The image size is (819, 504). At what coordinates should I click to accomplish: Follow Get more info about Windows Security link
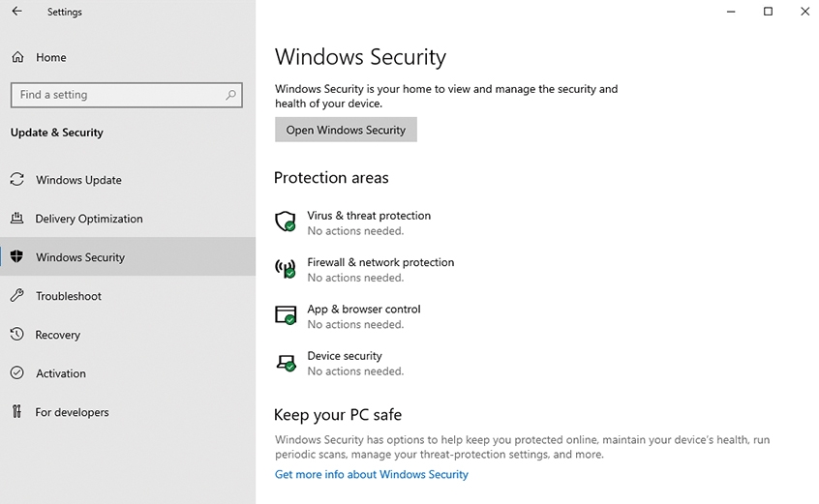372,474
